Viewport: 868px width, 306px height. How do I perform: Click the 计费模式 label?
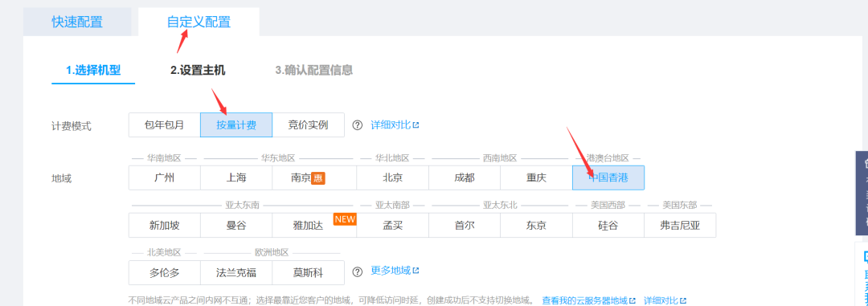tap(72, 126)
